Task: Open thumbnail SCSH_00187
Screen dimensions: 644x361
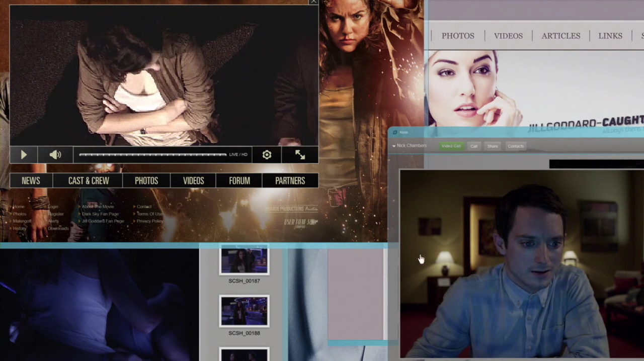Action: [244, 260]
